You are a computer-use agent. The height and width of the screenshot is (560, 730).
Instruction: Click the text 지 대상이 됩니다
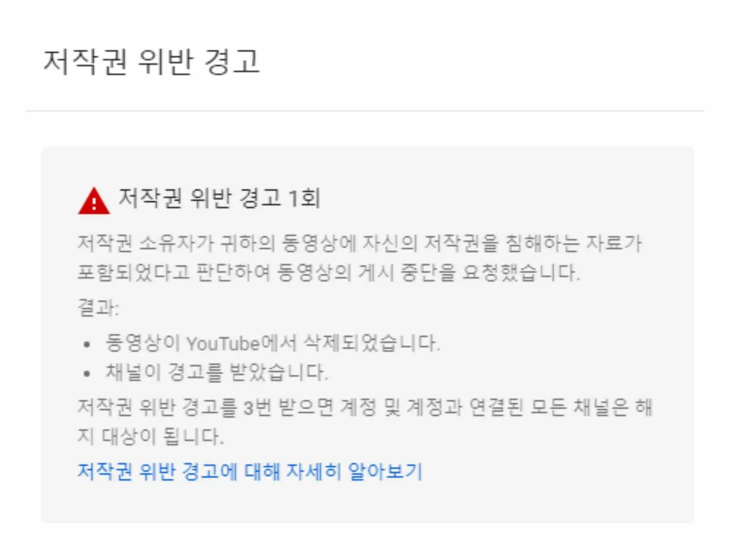pyautogui.click(x=151, y=437)
